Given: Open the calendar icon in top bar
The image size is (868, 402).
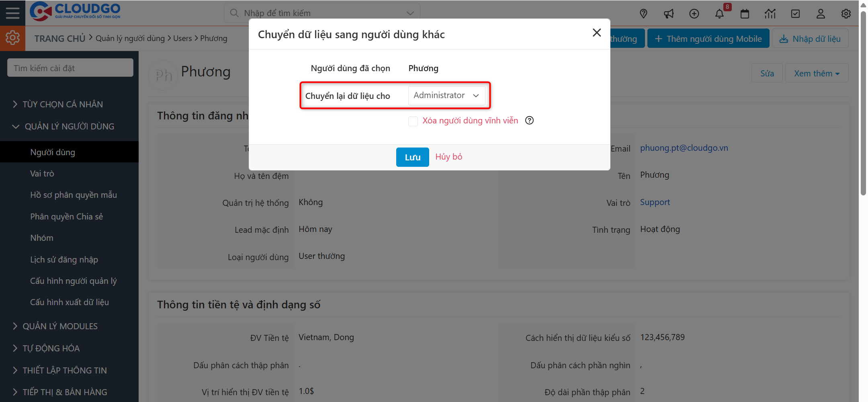Looking at the screenshot, I should (745, 13).
